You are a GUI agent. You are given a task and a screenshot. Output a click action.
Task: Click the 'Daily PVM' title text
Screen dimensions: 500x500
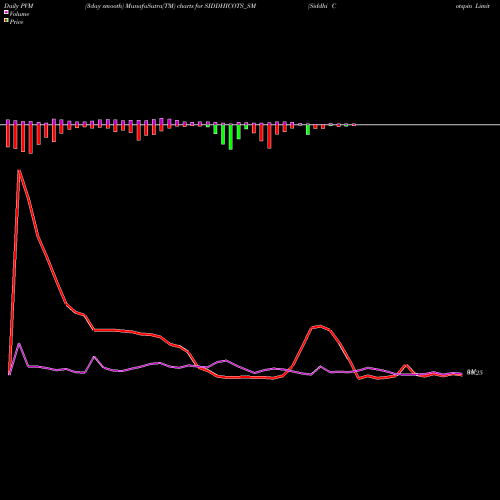coord(19,6)
